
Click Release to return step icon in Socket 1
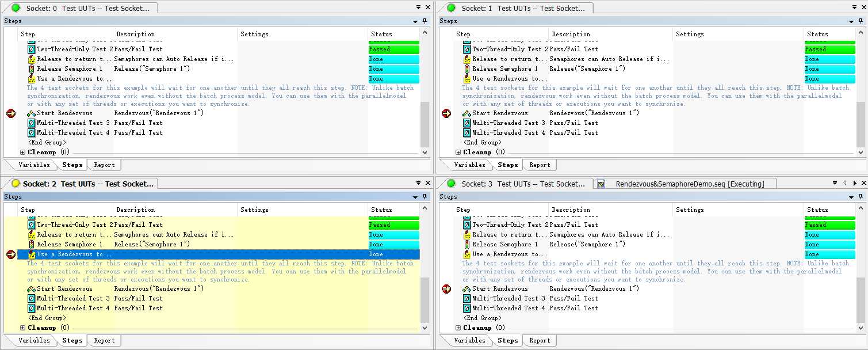[467, 59]
